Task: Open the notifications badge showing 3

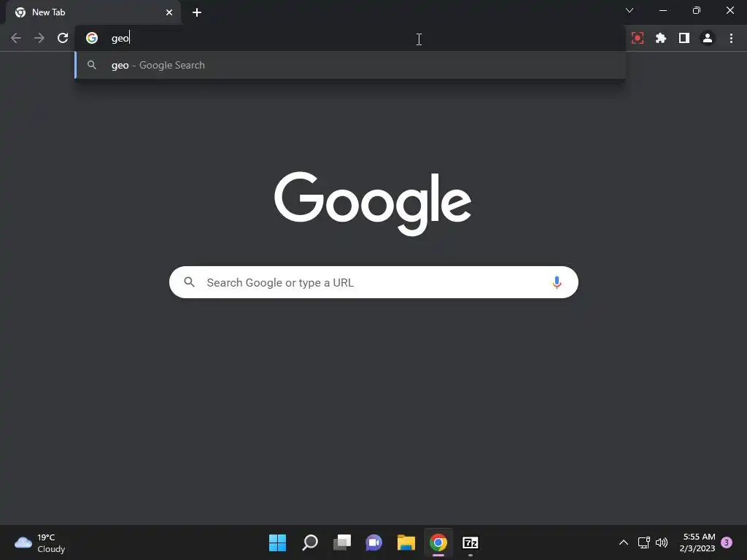Action: tap(727, 542)
